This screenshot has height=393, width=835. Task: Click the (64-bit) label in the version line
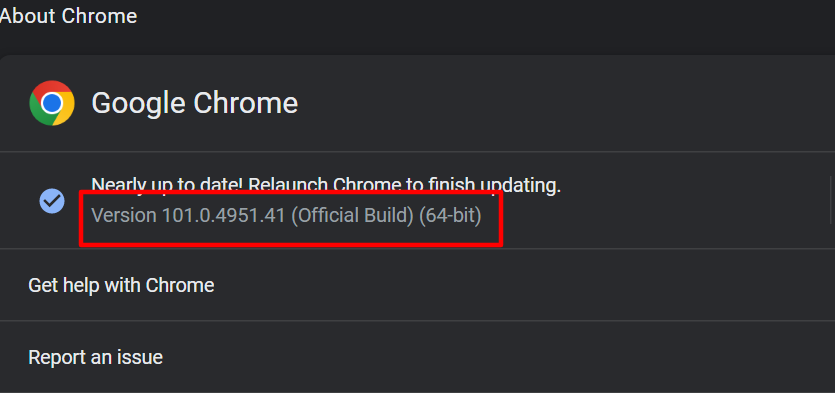point(450,216)
